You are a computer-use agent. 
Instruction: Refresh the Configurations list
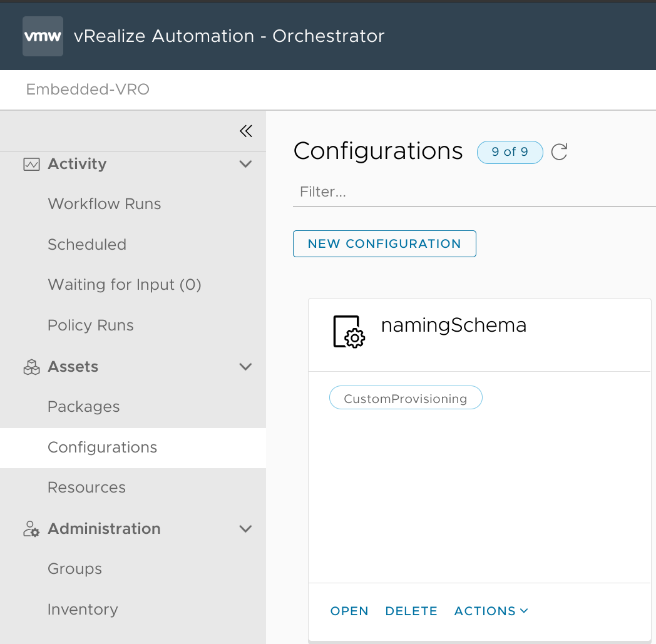[x=559, y=152]
